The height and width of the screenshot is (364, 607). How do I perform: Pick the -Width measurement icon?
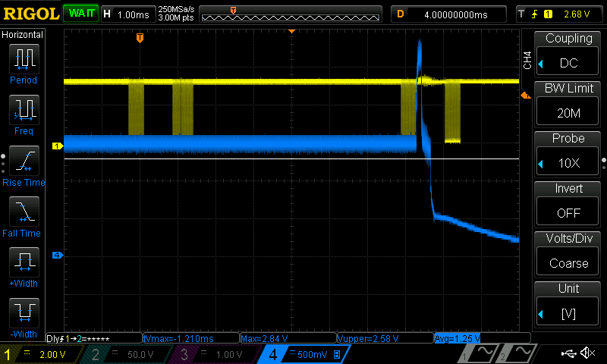point(24,317)
